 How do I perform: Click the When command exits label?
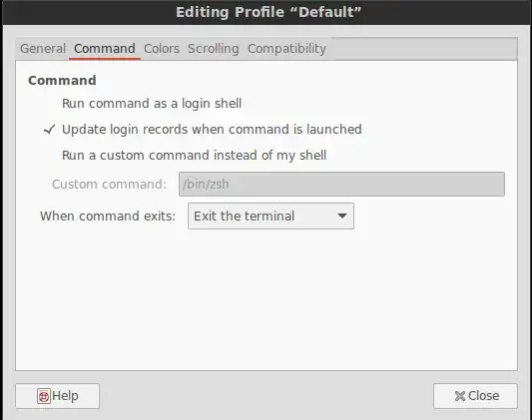pyautogui.click(x=108, y=215)
